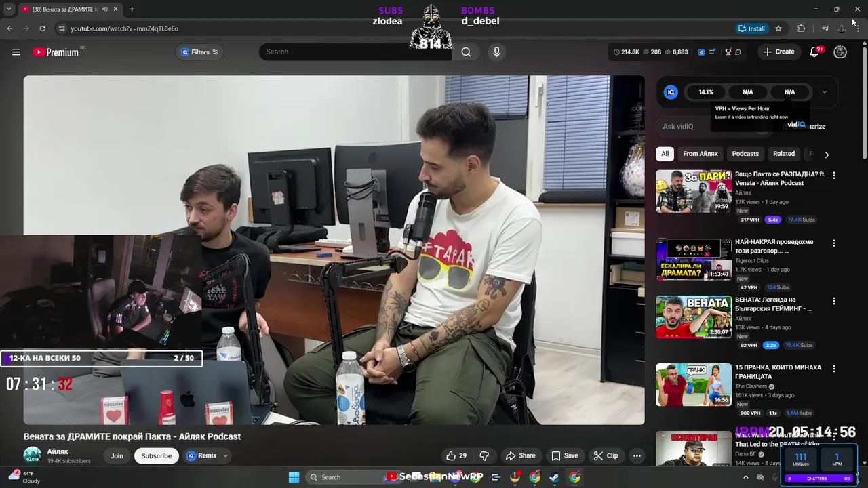Open options for НАЙ-НАКРАЯ проведохме video
The height and width of the screenshot is (488, 868).
(834, 243)
